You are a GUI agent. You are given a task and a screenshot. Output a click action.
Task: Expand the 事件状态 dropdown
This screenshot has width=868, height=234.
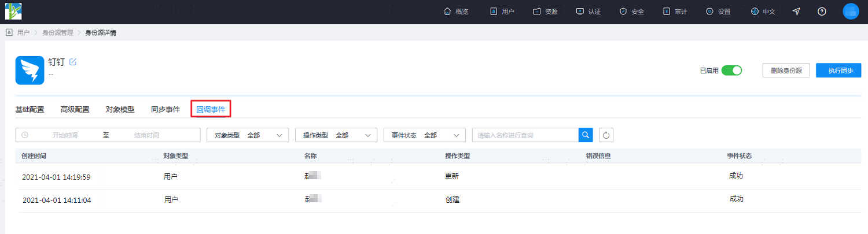pyautogui.click(x=425, y=135)
